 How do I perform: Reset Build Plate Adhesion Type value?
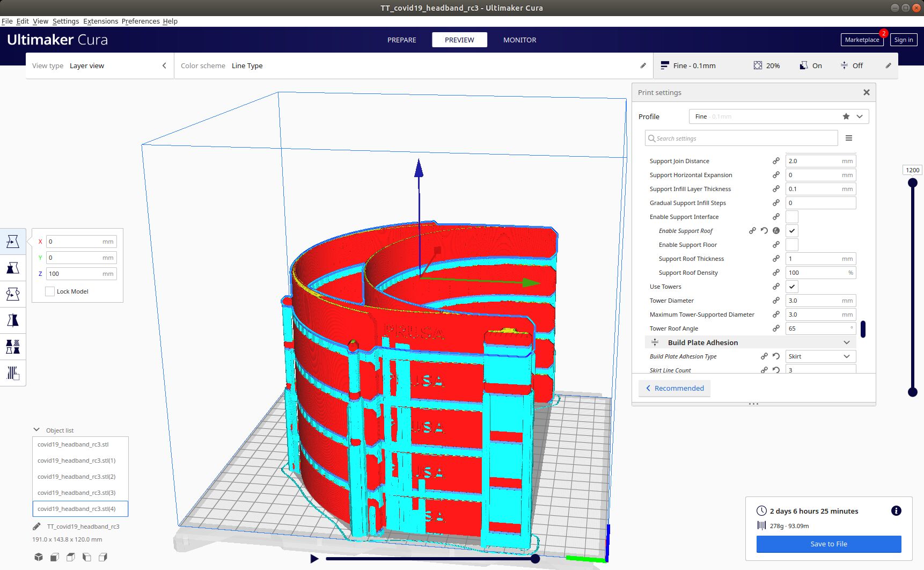(776, 356)
